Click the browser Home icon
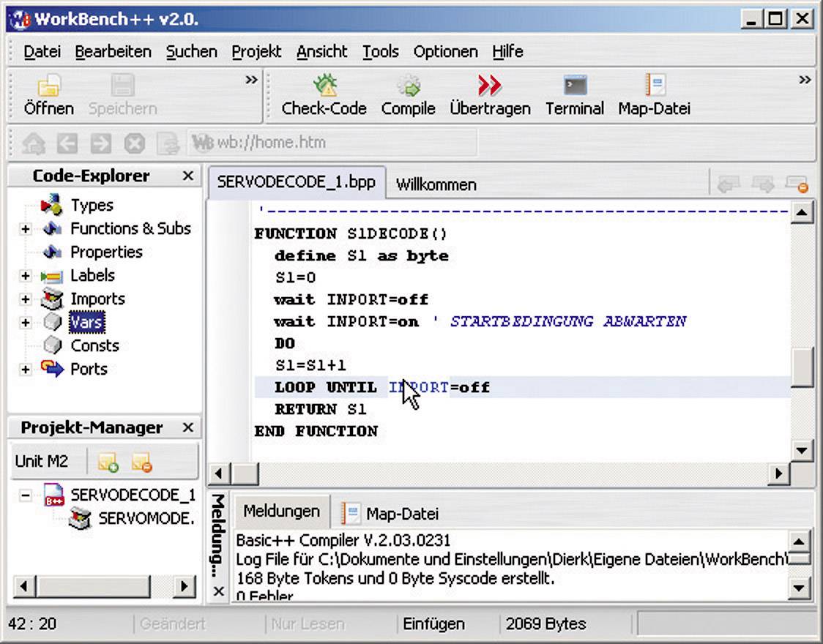This screenshot has width=823, height=644. point(34,143)
